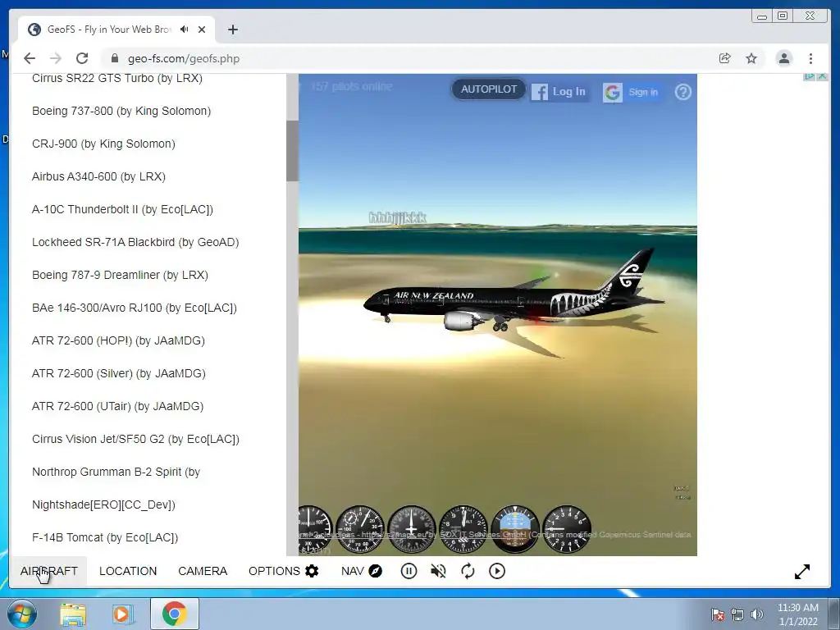Toggle the muted sound icon
Viewport: 840px width, 630px height.
(x=438, y=571)
